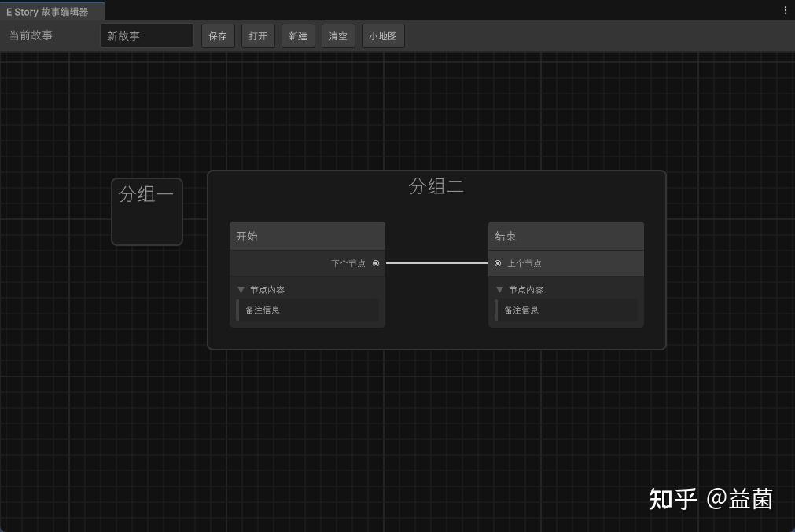The width and height of the screenshot is (795, 532).
Task: Open the 小地图 minimap view
Action: (x=383, y=35)
